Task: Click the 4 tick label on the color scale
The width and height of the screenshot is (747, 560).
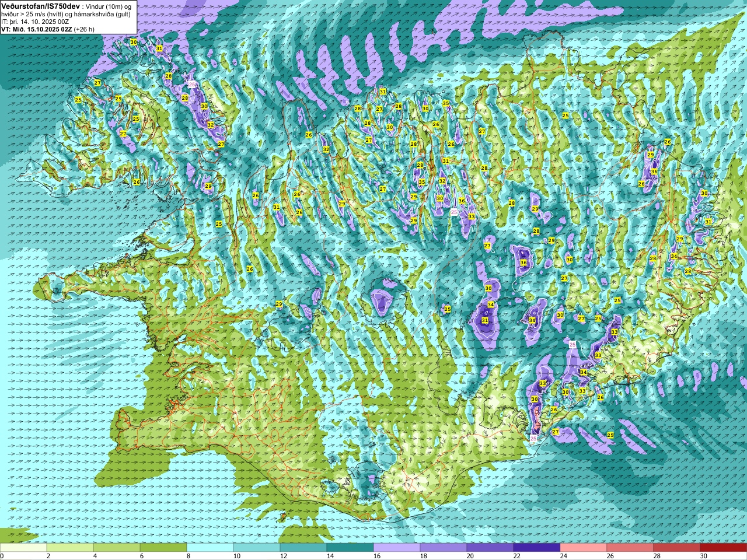Action: pos(95,556)
